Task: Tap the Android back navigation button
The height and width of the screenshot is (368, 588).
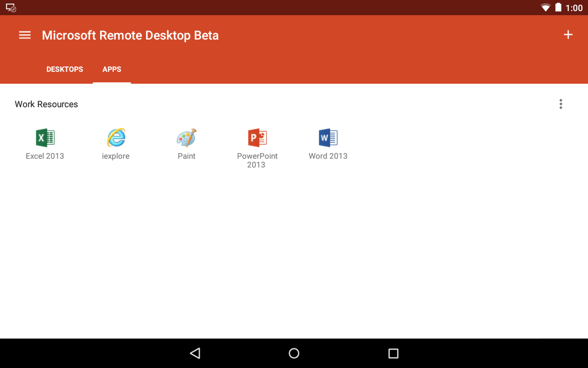Action: 195,353
